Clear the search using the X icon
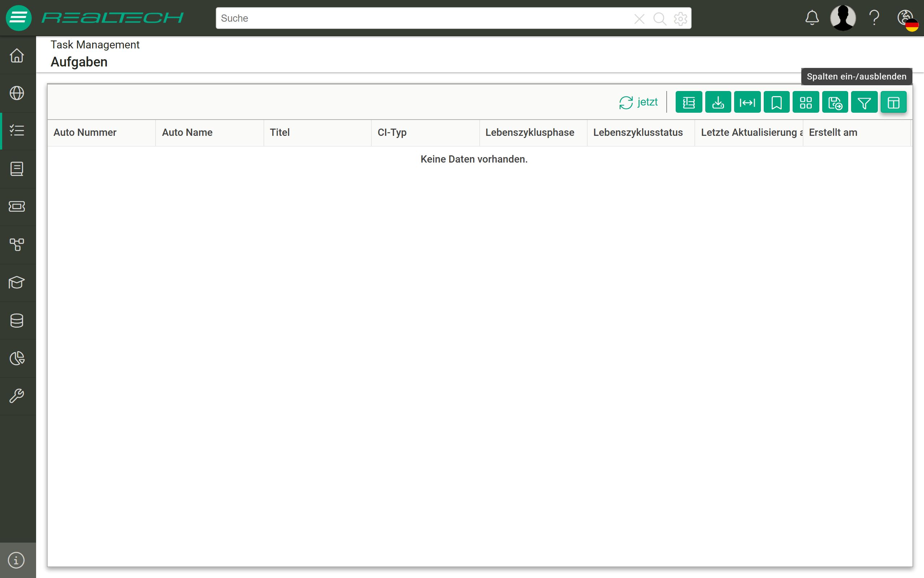Screen dimensions: 924x578 coord(639,18)
